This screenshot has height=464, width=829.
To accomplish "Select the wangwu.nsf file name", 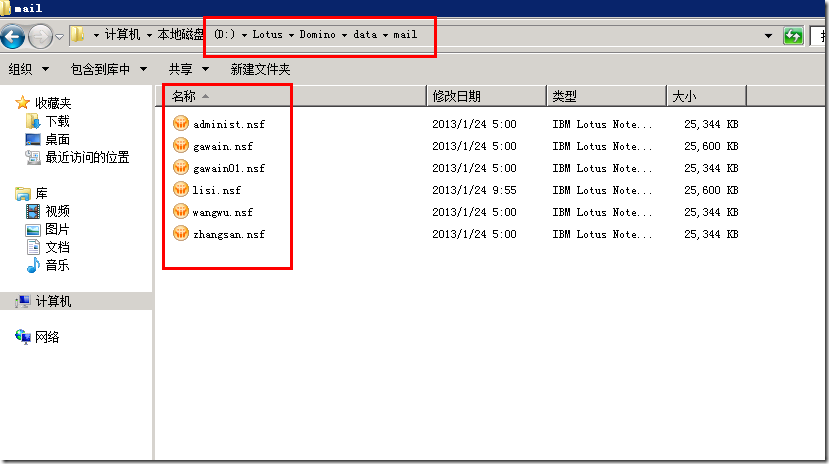I will pyautogui.click(x=223, y=212).
